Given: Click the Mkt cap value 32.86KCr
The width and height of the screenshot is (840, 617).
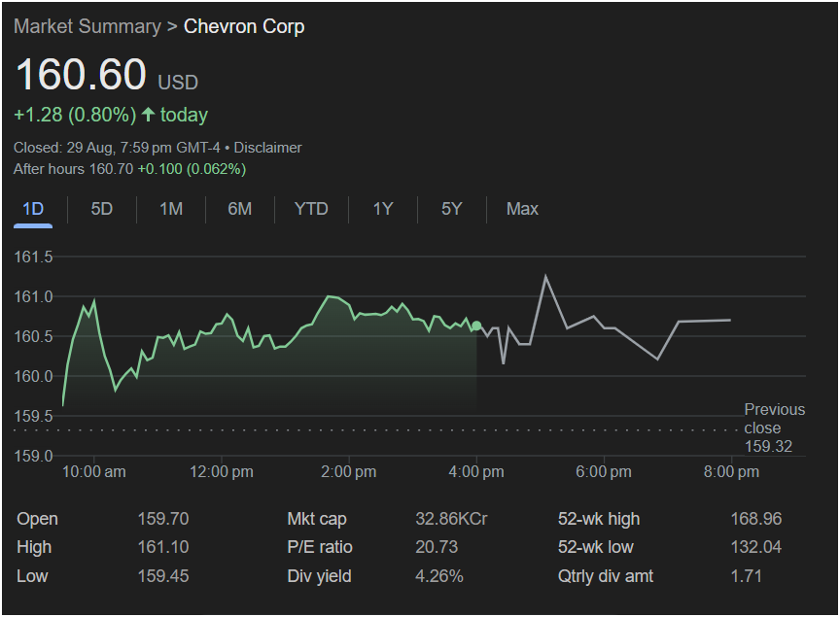Looking at the screenshot, I should pyautogui.click(x=451, y=519).
